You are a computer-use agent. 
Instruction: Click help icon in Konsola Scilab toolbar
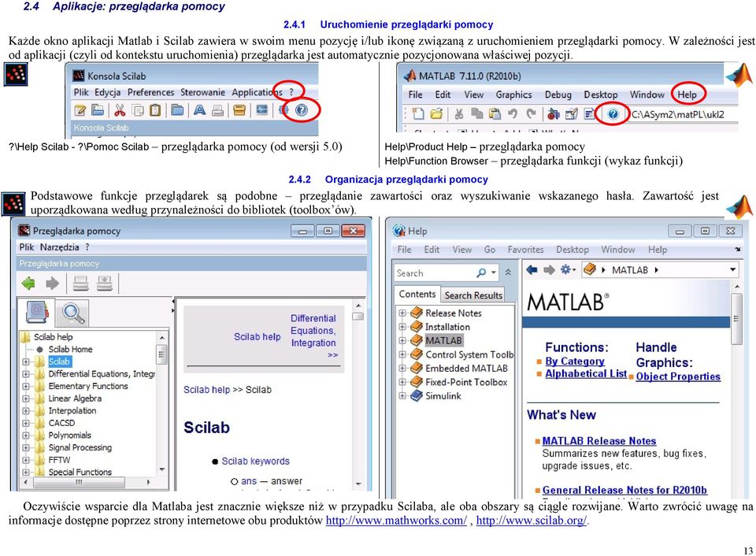click(x=302, y=110)
